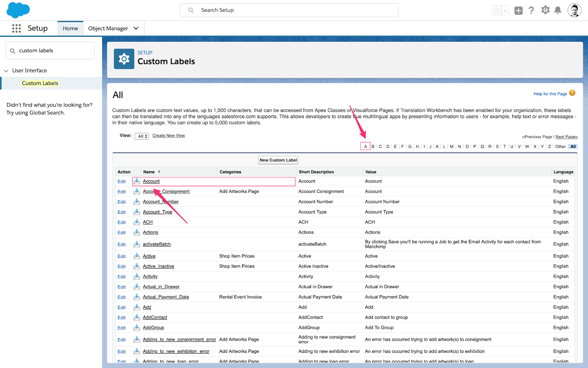Click the Custom Labels gear header icon
Viewport: 588px width, 368px height.
point(124,59)
